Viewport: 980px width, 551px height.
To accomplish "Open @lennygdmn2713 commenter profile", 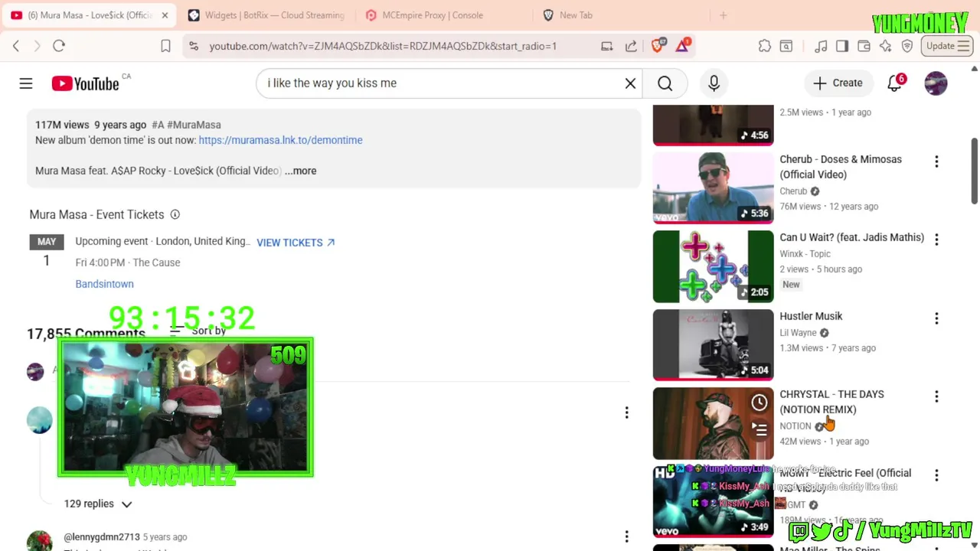I will tap(101, 537).
